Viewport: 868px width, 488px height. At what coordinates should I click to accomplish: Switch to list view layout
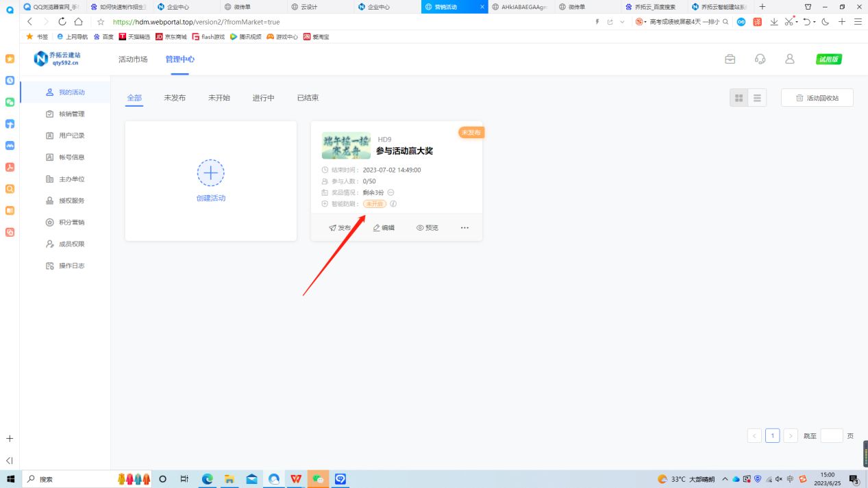(757, 97)
